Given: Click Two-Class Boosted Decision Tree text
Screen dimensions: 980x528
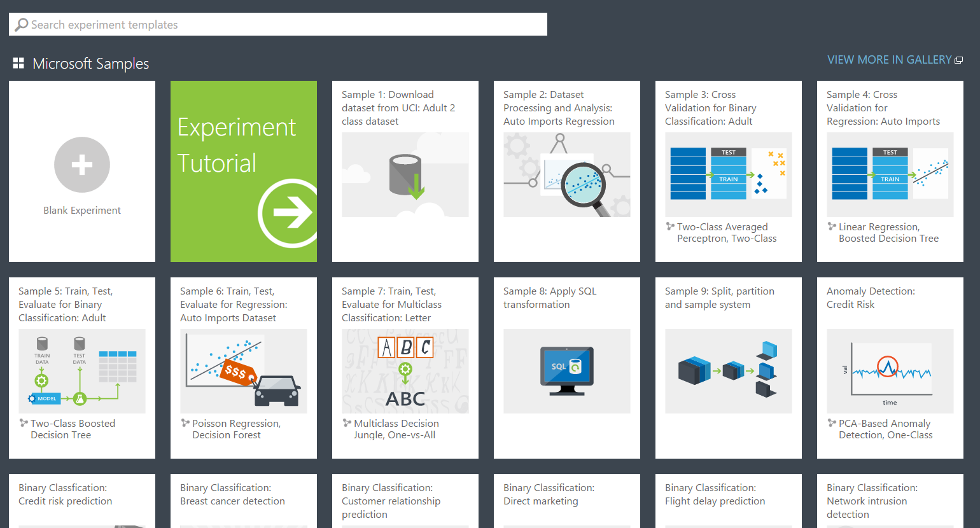Looking at the screenshot, I should [73, 429].
